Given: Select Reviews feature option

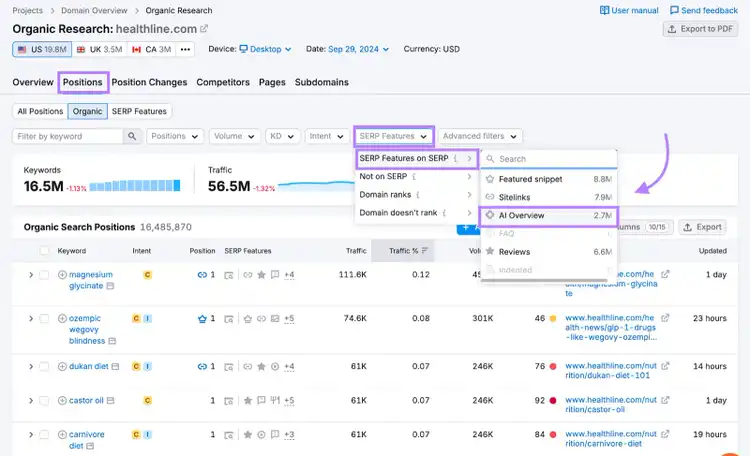Looking at the screenshot, I should tap(549, 252).
